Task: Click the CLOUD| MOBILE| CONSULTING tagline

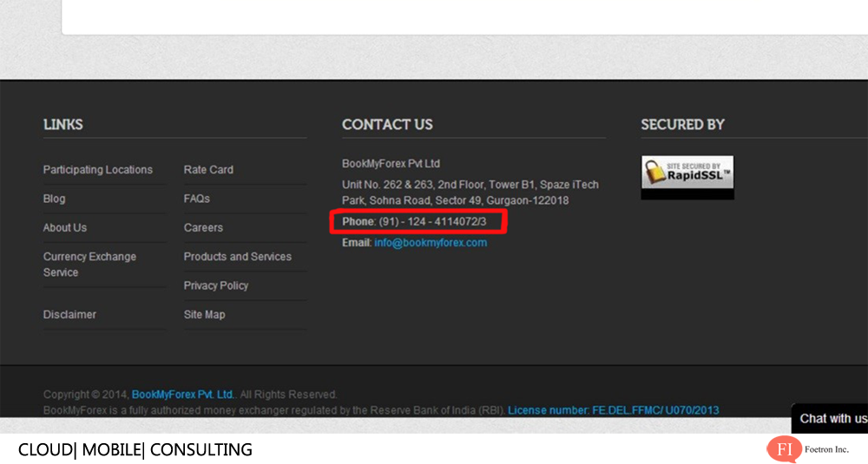Action: pyautogui.click(x=135, y=449)
